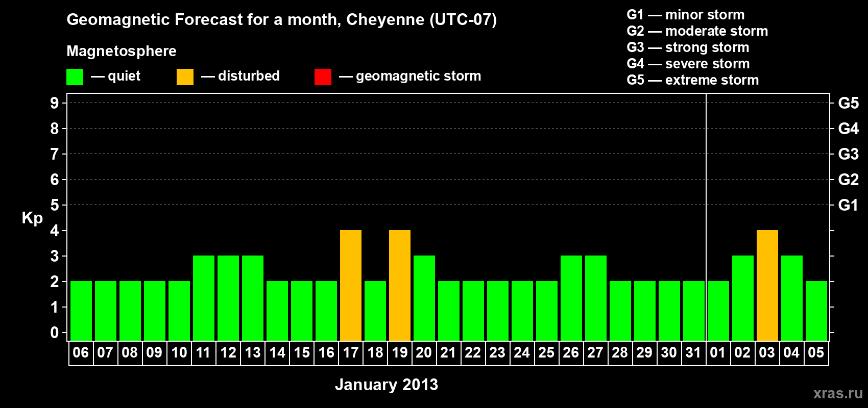Viewport: 868px width, 408px height.
Task: Click the red geomagnetic storm legend swatch
Action: pyautogui.click(x=323, y=77)
